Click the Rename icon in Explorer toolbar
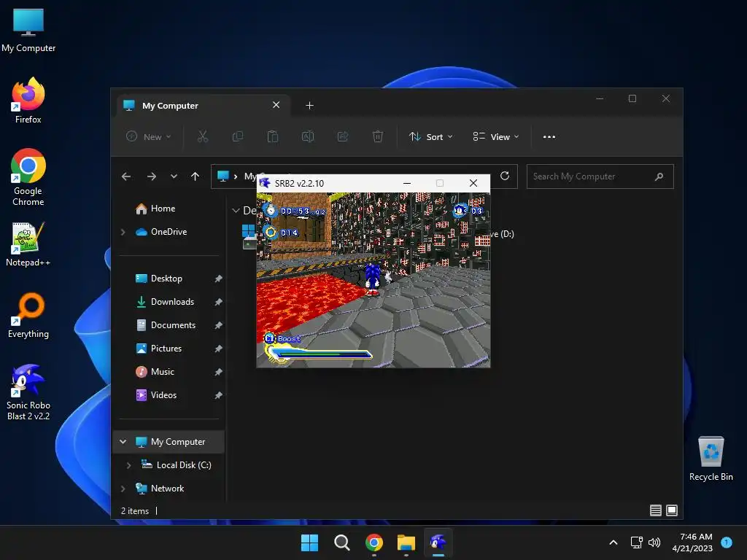This screenshot has width=747, height=560. [308, 136]
